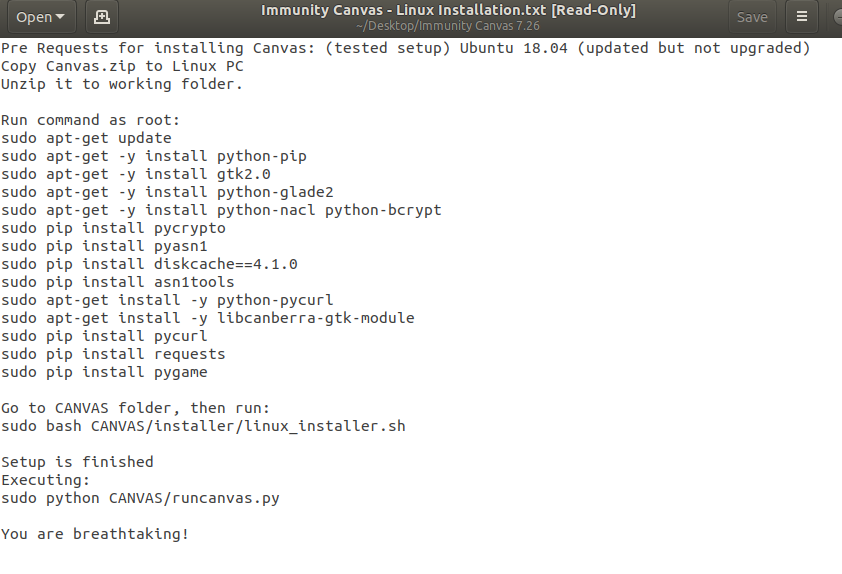Expand the Open recent files arrow

(61, 17)
